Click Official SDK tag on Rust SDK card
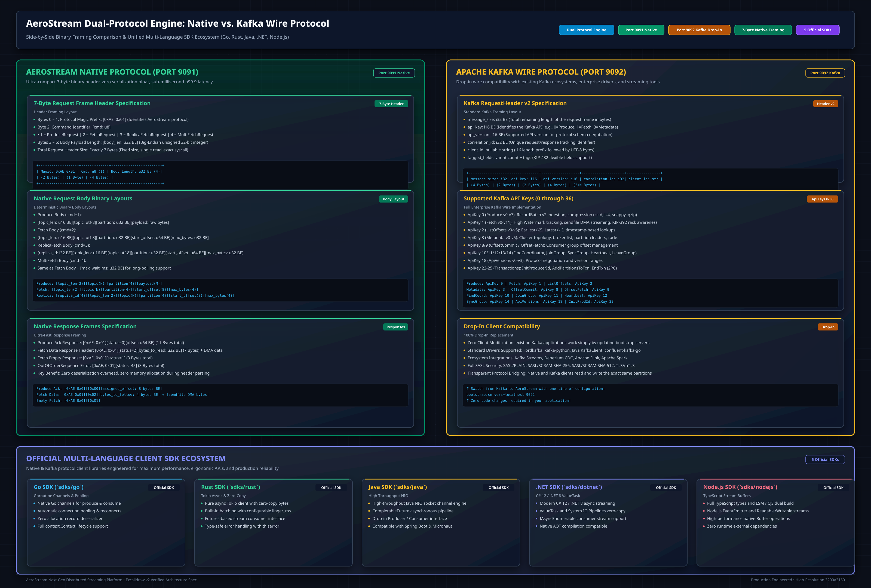The height and width of the screenshot is (588, 871). click(x=331, y=488)
